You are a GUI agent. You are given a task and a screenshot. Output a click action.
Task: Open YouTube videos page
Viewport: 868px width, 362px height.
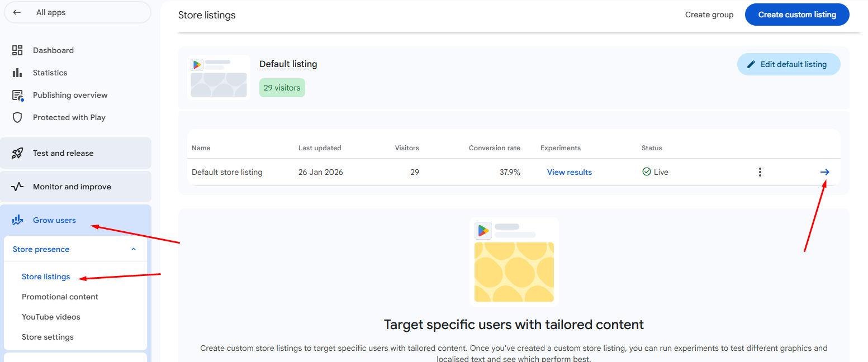51,317
